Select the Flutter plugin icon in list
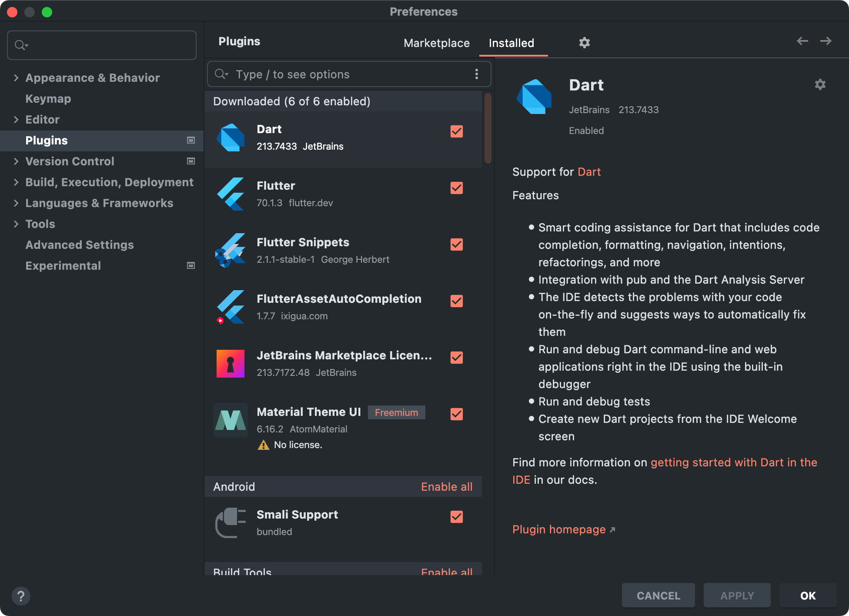This screenshot has height=616, width=849. click(x=231, y=194)
